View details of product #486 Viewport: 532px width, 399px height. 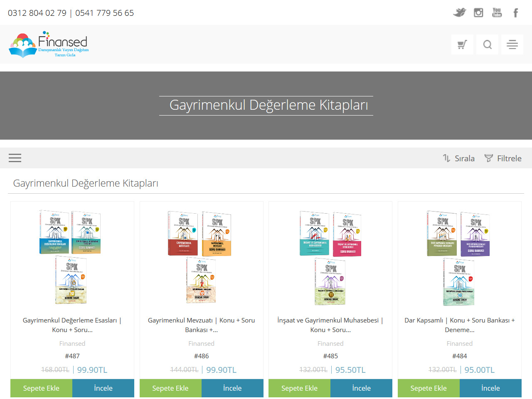[x=232, y=388]
